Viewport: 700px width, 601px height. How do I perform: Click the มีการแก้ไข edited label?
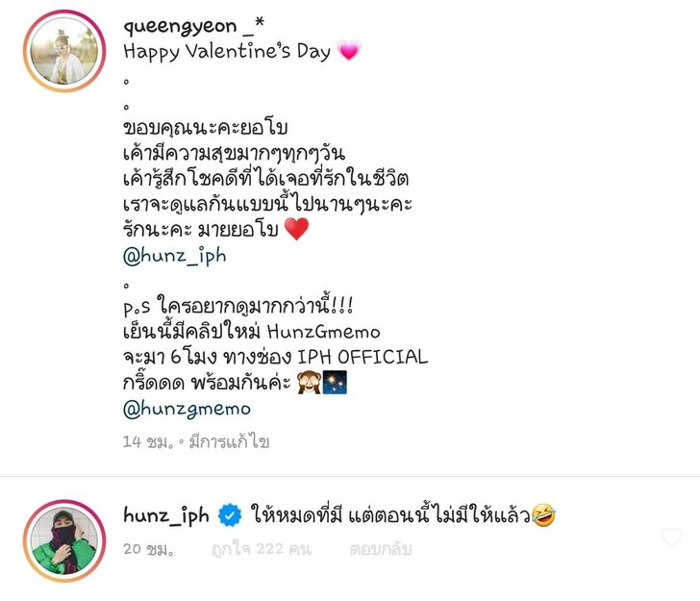(230, 442)
